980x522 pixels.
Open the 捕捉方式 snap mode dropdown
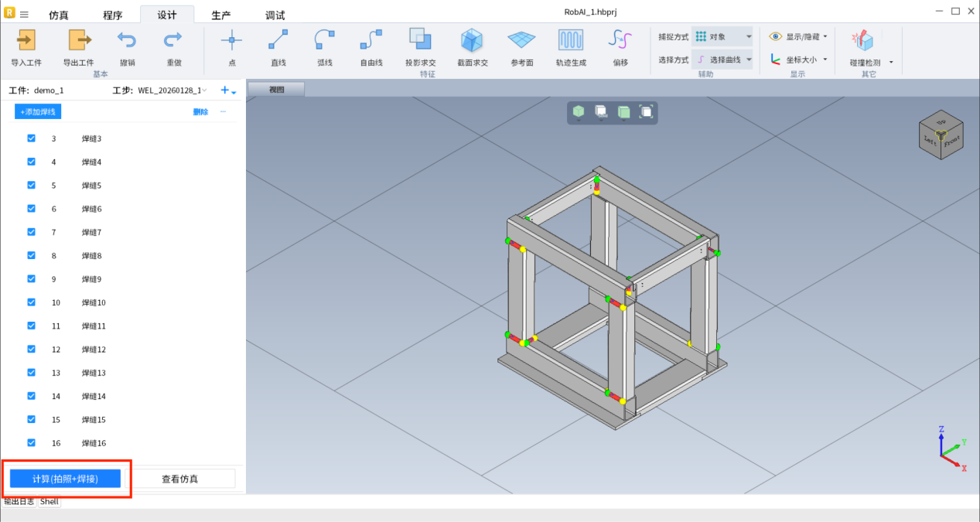pos(722,36)
